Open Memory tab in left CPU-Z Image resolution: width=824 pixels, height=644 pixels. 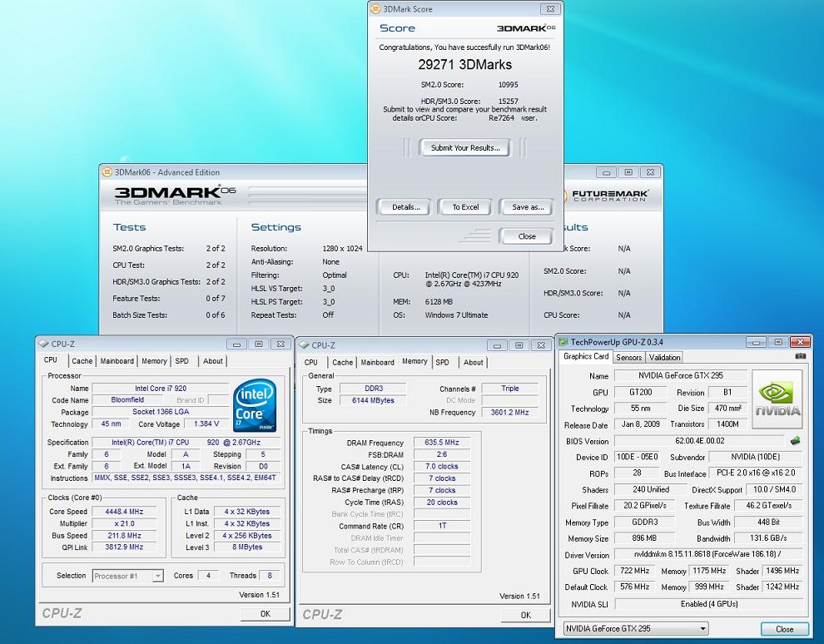[154, 361]
